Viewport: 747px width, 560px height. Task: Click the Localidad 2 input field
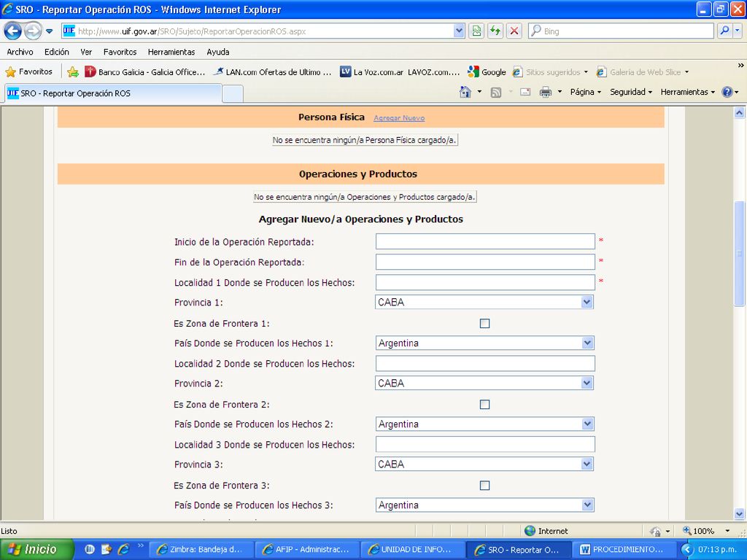485,363
